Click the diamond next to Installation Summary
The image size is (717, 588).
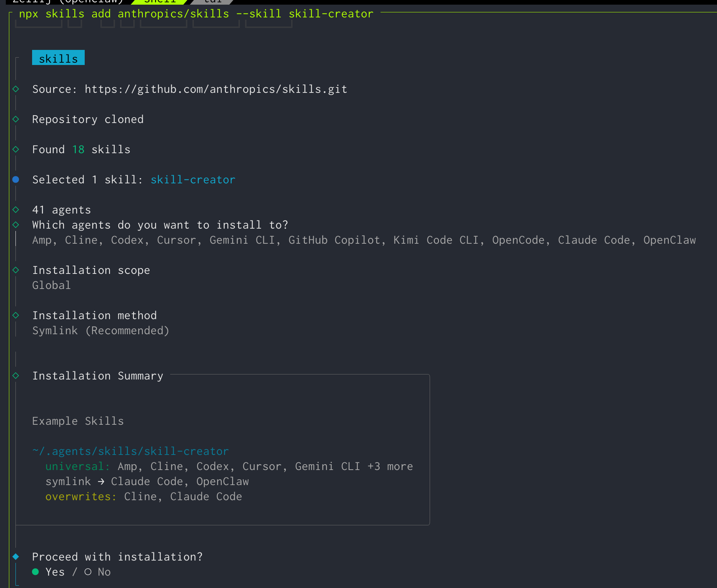[x=16, y=375]
